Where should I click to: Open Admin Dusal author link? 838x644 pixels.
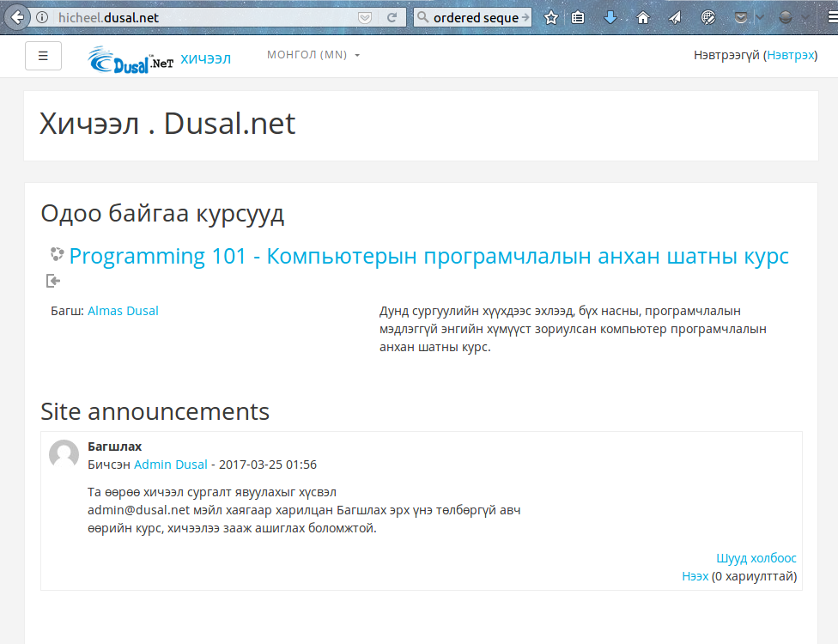coord(171,465)
